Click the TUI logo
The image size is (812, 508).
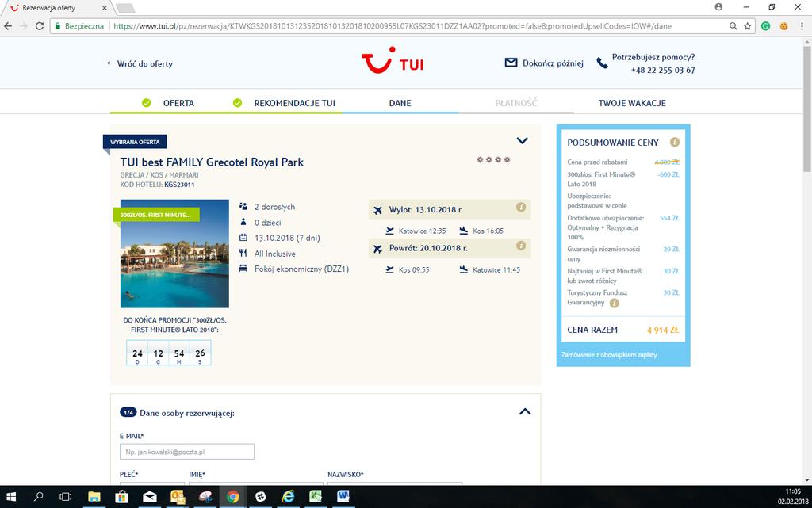(393, 60)
